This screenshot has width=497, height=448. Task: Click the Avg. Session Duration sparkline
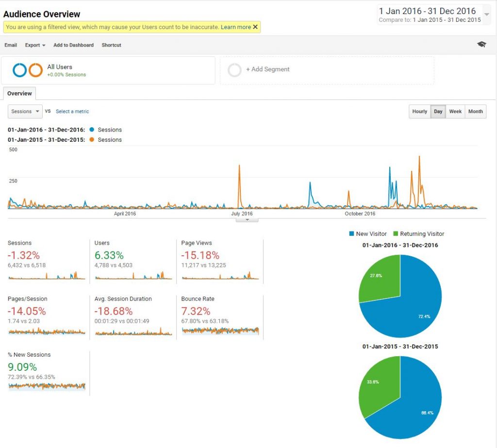(x=133, y=332)
